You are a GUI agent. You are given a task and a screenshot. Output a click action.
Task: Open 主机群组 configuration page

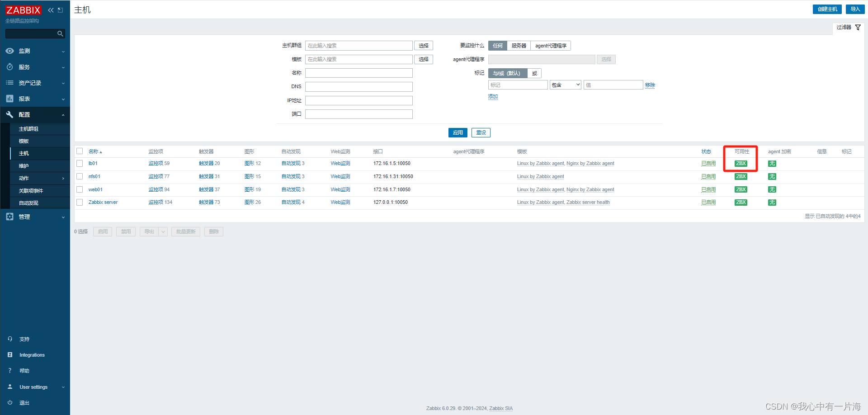(x=28, y=129)
